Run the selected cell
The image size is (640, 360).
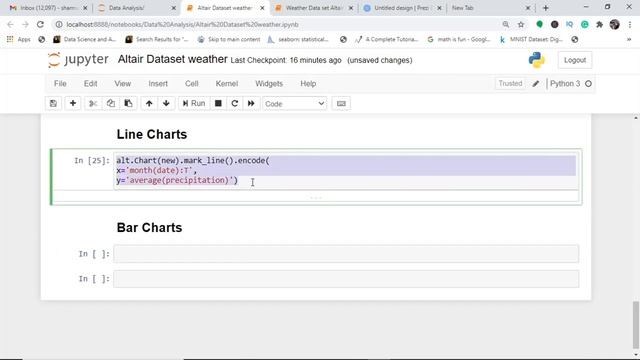pyautogui.click(x=193, y=104)
